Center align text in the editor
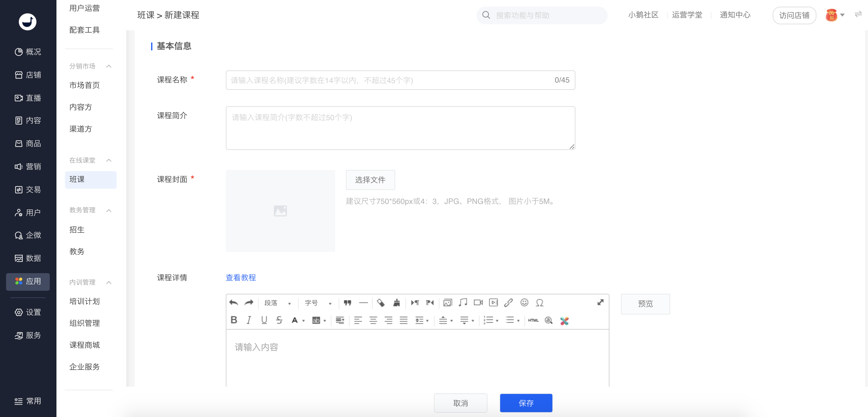This screenshot has width=868, height=417. 373,320
